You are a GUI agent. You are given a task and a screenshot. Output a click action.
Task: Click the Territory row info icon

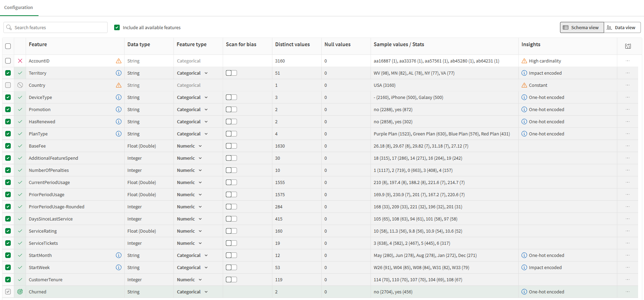(119, 73)
